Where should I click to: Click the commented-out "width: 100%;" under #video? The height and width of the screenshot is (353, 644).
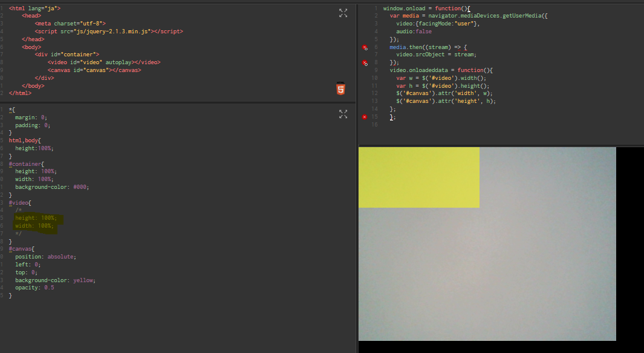pyautogui.click(x=34, y=225)
